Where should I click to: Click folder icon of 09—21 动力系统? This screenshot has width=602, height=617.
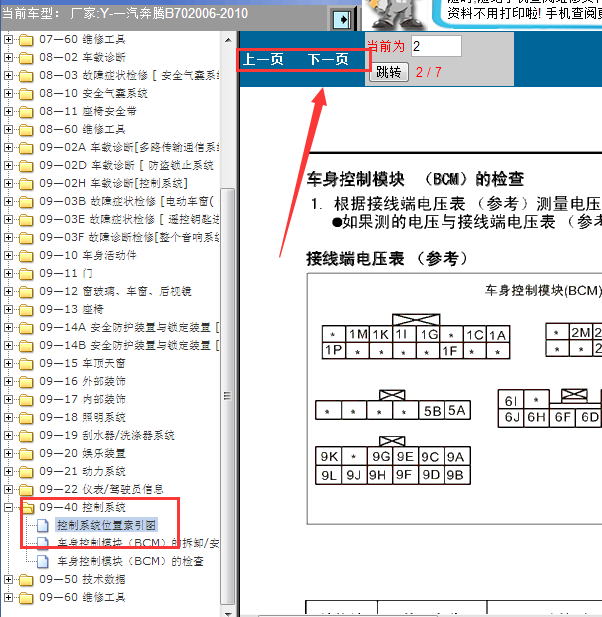[x=26, y=472]
